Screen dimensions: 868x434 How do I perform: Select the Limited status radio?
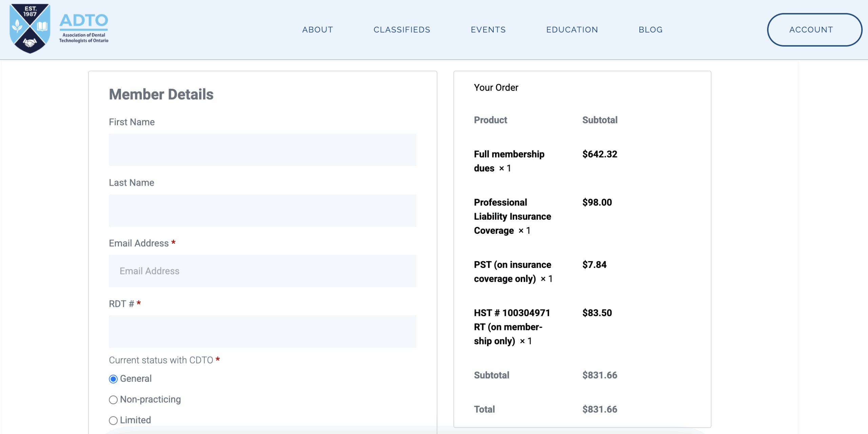point(113,420)
